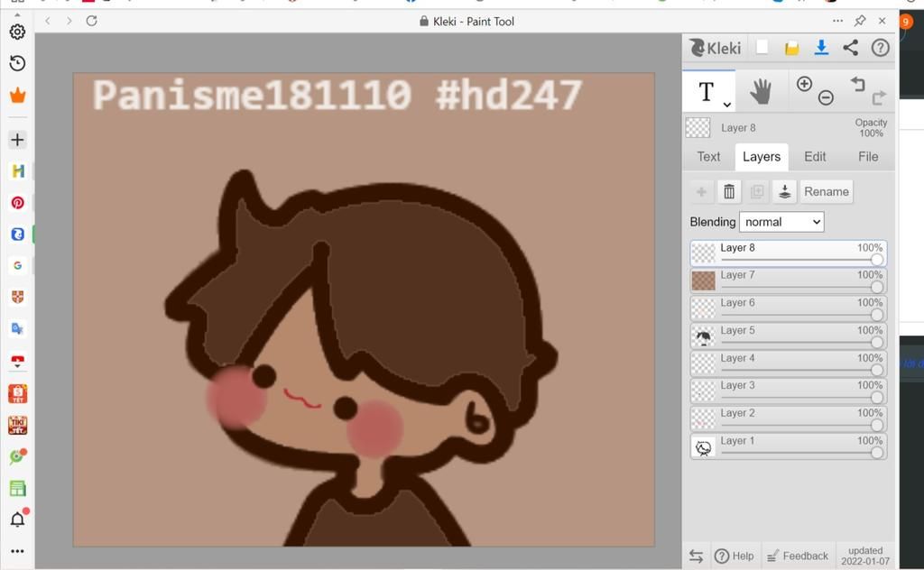924x570 pixels.
Task: Click the Rename layer button
Action: [x=827, y=191]
